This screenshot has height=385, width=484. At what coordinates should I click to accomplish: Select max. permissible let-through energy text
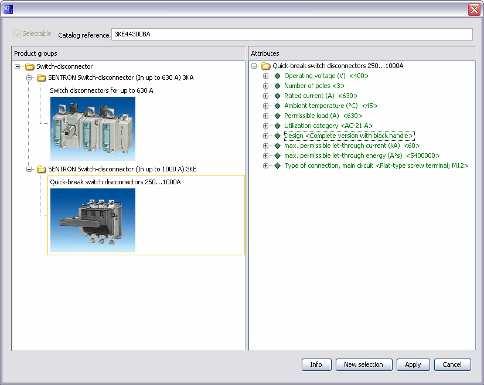362,156
